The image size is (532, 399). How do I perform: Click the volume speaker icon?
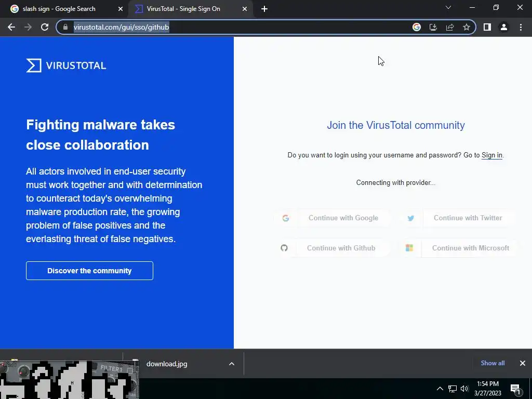464,389
